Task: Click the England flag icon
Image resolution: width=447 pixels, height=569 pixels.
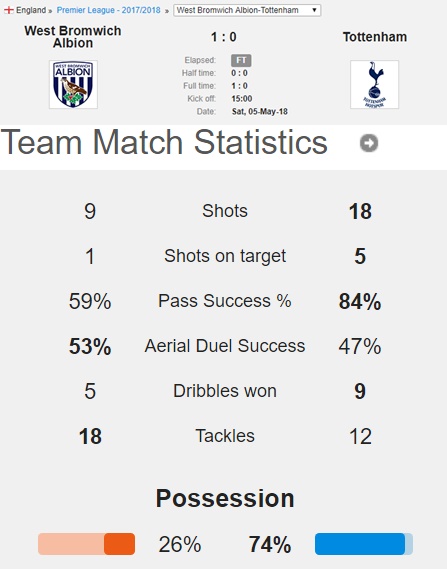Action: (9, 10)
